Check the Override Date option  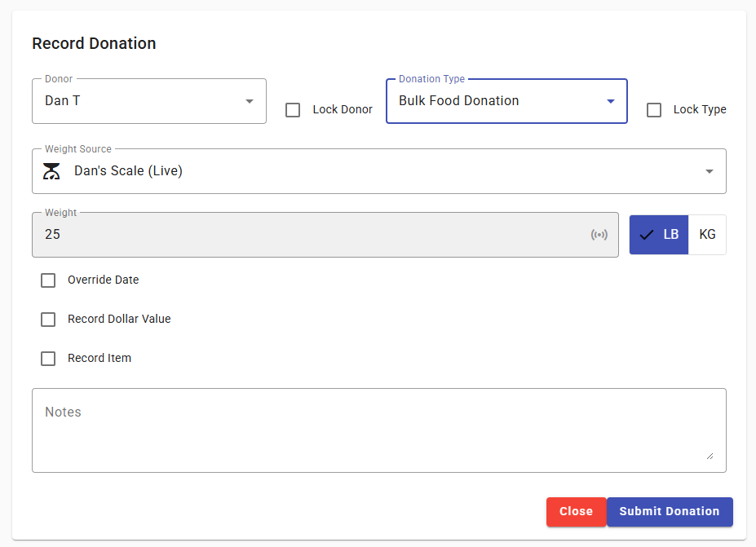click(x=48, y=280)
